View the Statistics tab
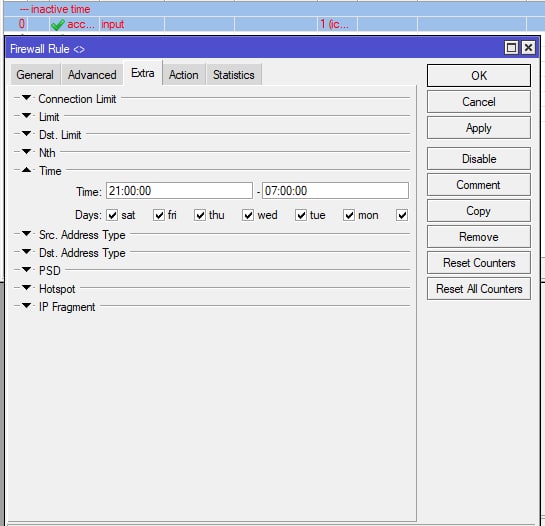Viewport: 545px width, 526px height. (x=234, y=75)
